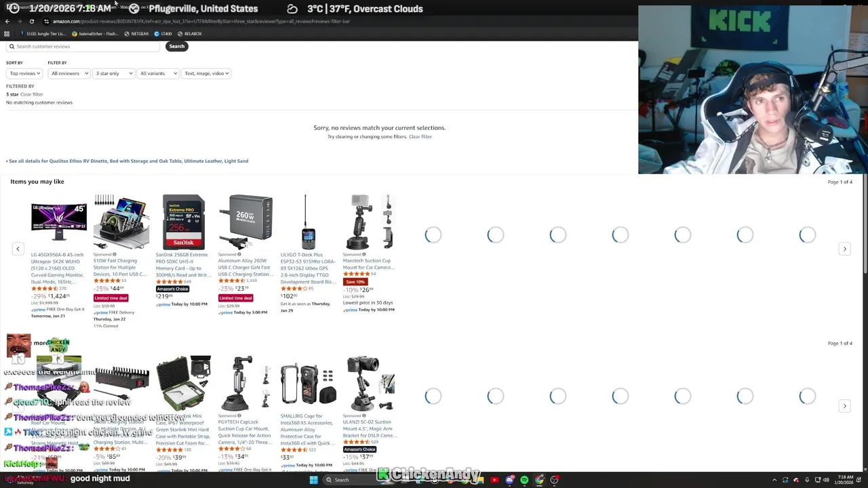This screenshot has height=488, width=868.
Task: Open the SanDisk 256GB Extreme PRO title
Action: click(183, 265)
